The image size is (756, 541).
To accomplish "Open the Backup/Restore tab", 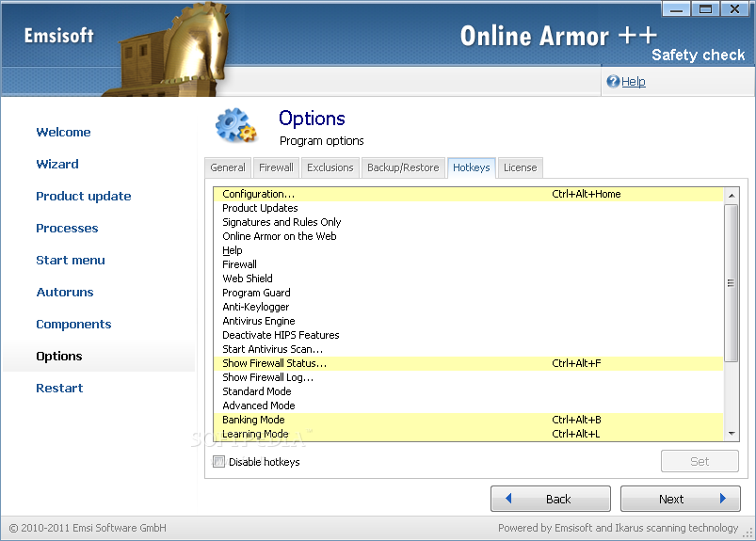I will tap(403, 167).
